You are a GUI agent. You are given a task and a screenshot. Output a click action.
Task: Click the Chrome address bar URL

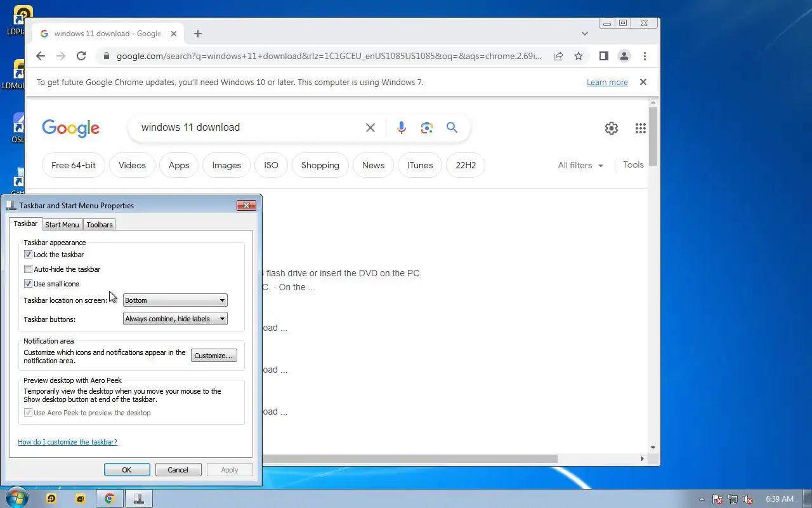point(329,56)
